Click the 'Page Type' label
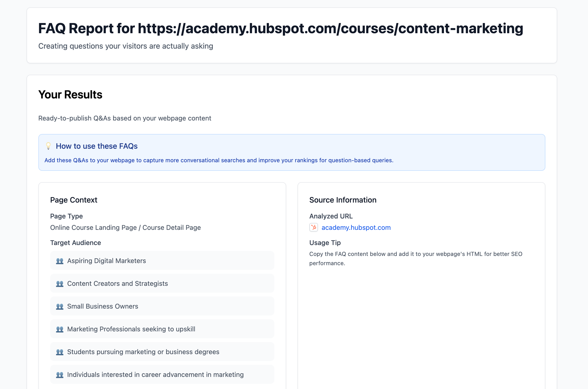The image size is (588, 389). (66, 216)
